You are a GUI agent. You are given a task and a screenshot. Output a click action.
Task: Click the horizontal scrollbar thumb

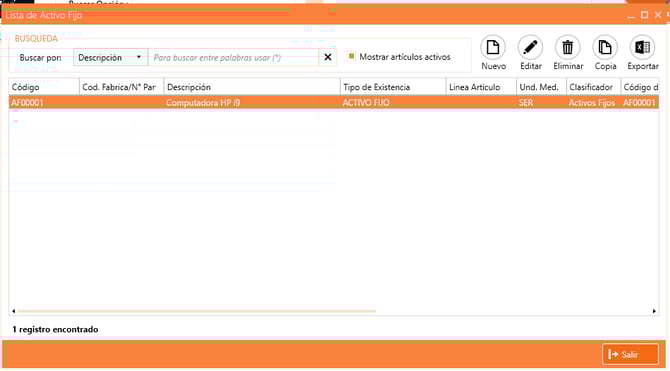coord(197,311)
